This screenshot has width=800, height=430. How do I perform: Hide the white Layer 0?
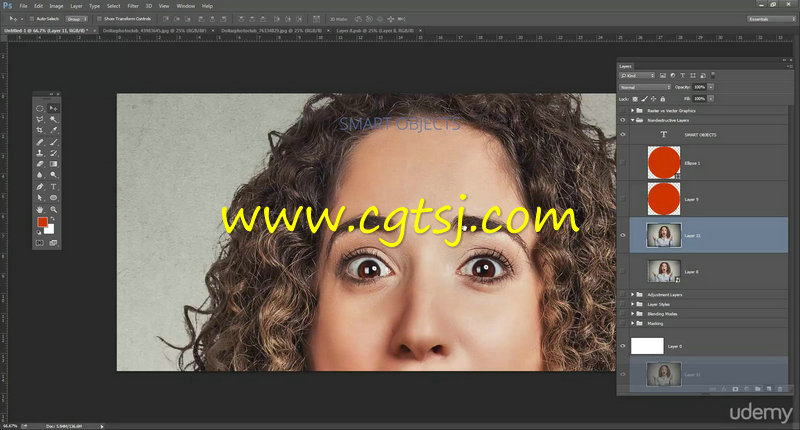(x=623, y=346)
